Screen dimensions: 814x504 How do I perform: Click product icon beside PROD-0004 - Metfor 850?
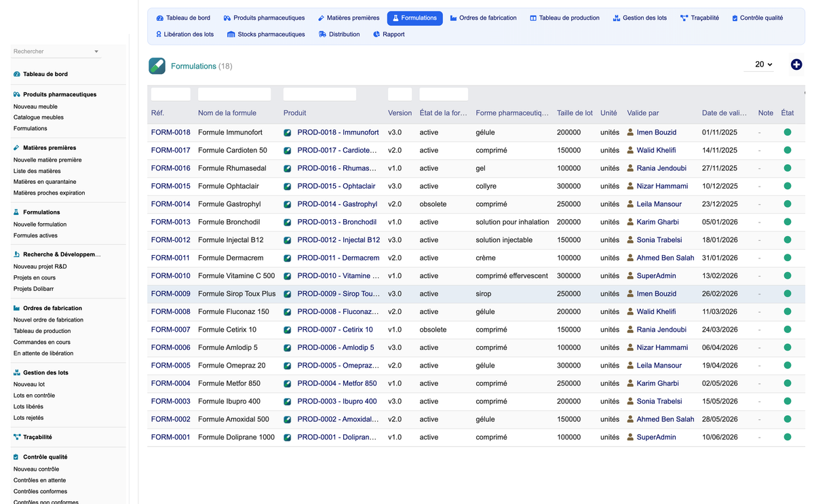(288, 384)
